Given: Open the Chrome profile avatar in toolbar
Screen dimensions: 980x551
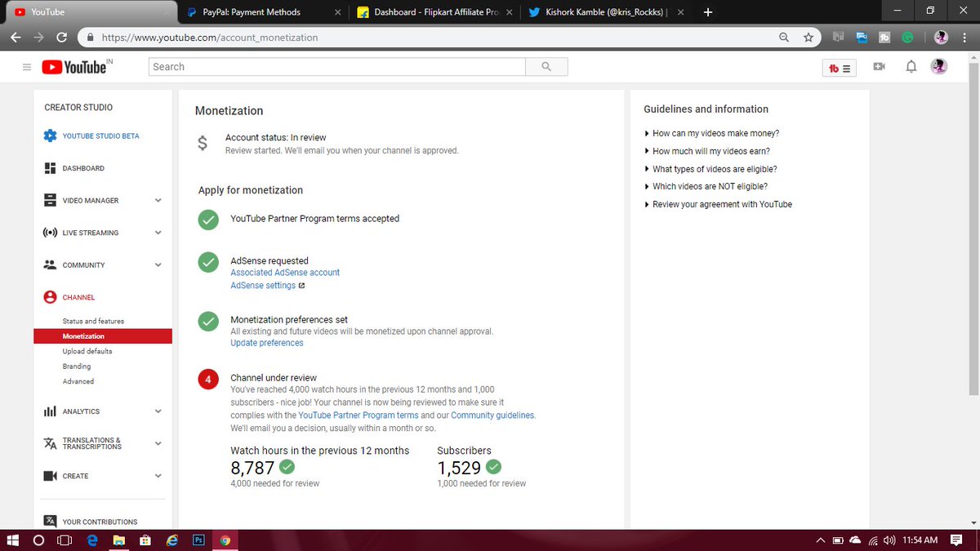Looking at the screenshot, I should pyautogui.click(x=941, y=38).
